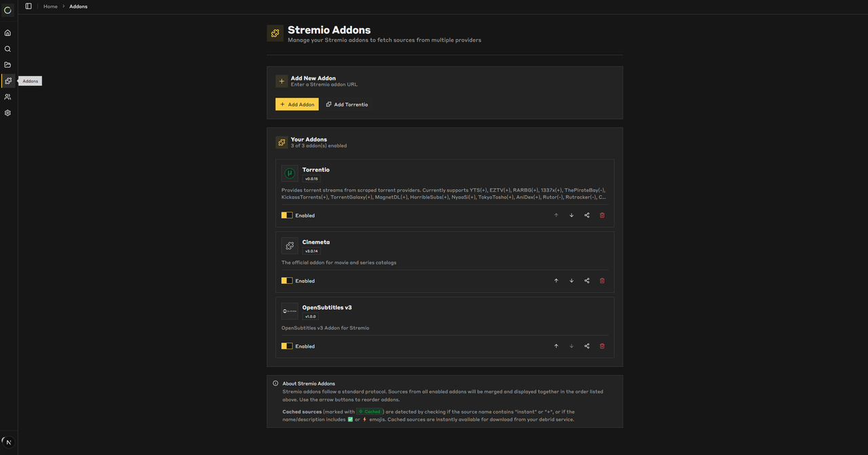Click the Cinemeta addon logo

click(290, 245)
